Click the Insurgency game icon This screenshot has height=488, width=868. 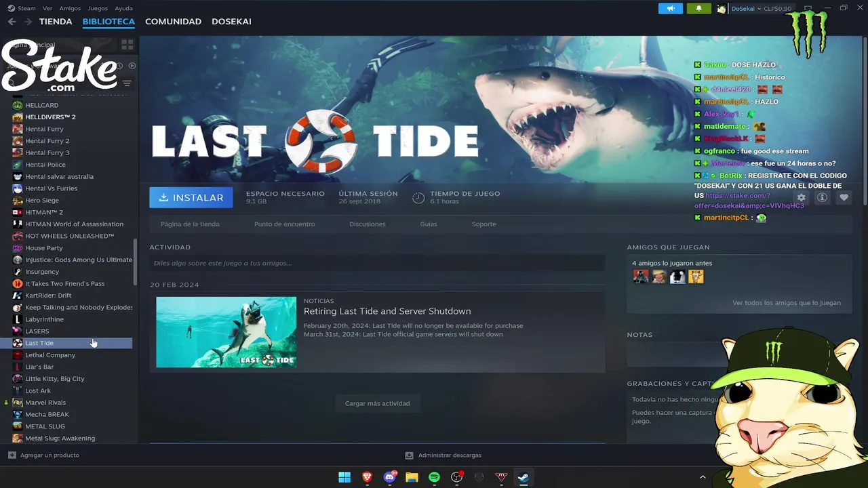click(x=18, y=272)
